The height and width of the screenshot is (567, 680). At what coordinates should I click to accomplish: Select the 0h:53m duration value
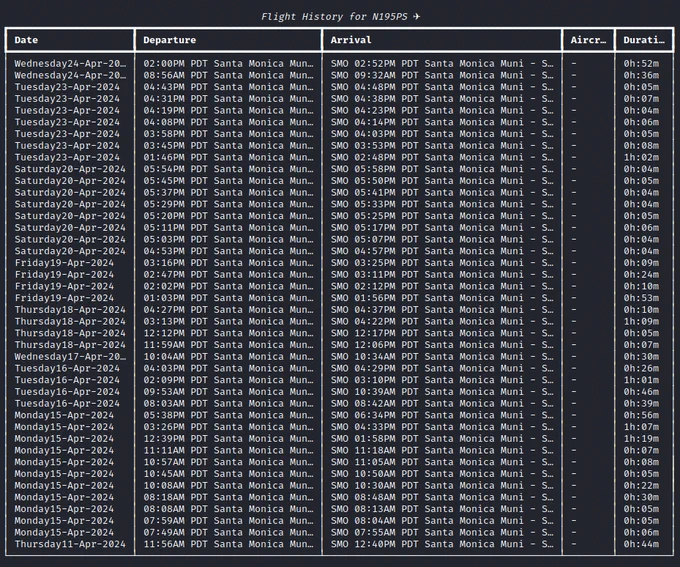pos(641,298)
